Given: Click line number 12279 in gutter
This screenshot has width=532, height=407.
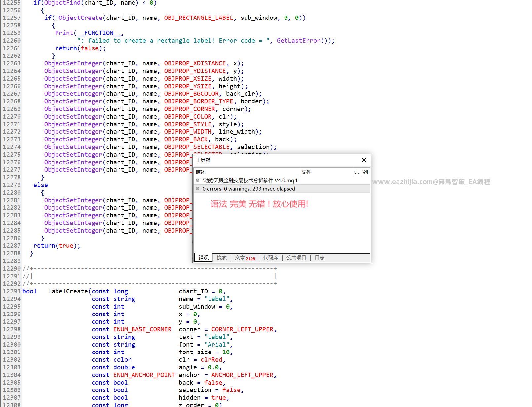Looking at the screenshot, I should (12, 185).
